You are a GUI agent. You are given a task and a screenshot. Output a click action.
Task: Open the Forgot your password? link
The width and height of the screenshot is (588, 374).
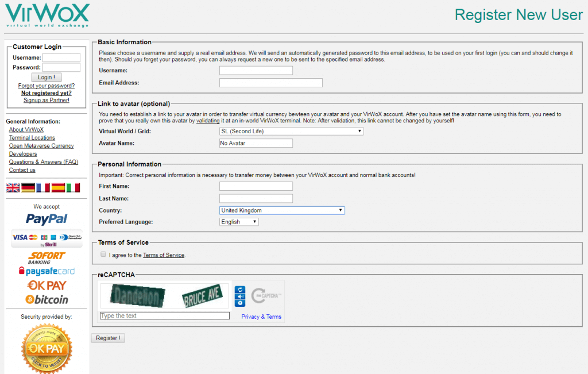coord(47,86)
